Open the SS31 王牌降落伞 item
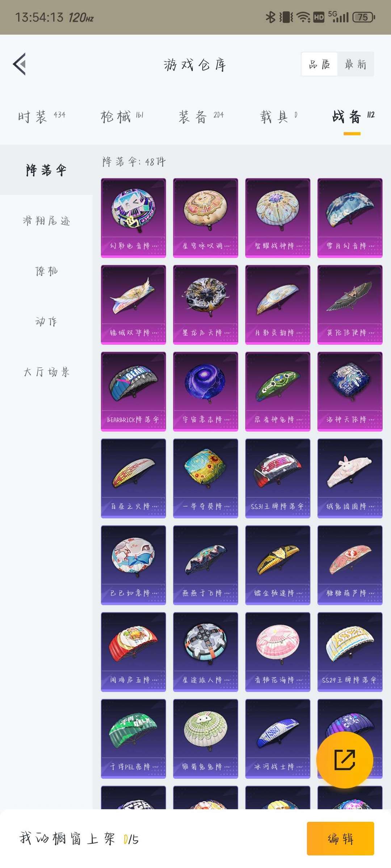391x868 pixels. (x=278, y=478)
